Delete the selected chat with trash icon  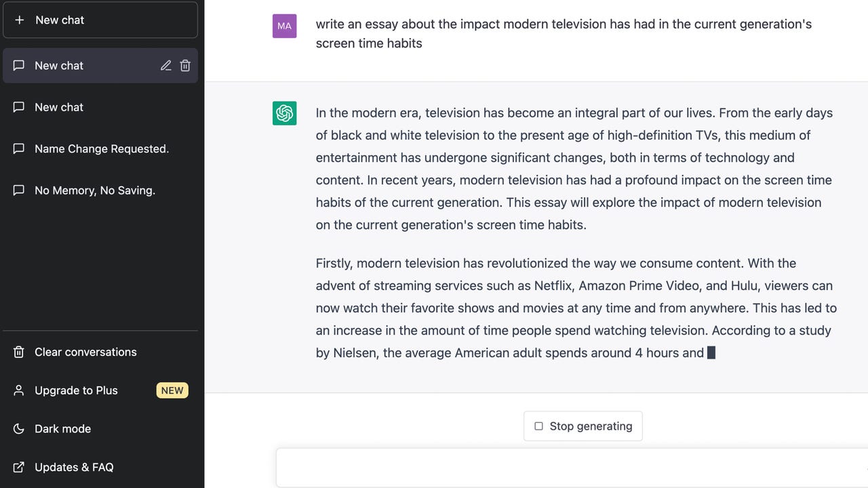coord(185,66)
